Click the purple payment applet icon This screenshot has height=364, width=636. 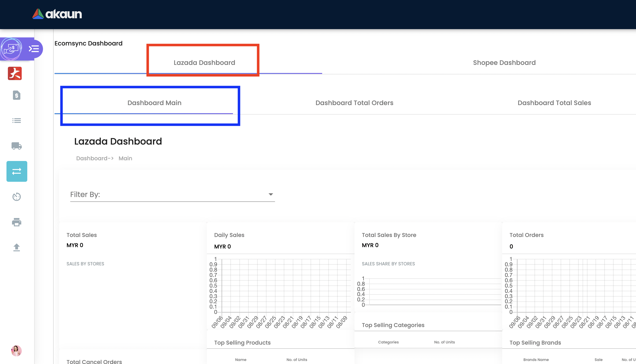[11, 49]
